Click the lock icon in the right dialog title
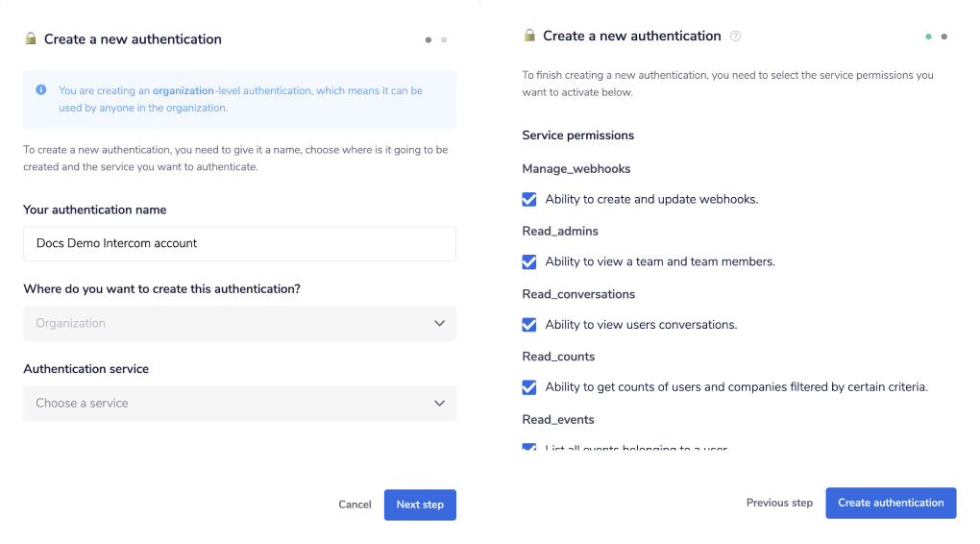Viewport: 980px width, 544px height. pos(529,36)
